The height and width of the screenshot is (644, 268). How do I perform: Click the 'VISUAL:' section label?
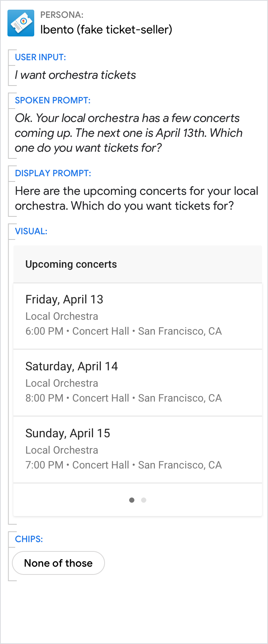click(x=31, y=231)
